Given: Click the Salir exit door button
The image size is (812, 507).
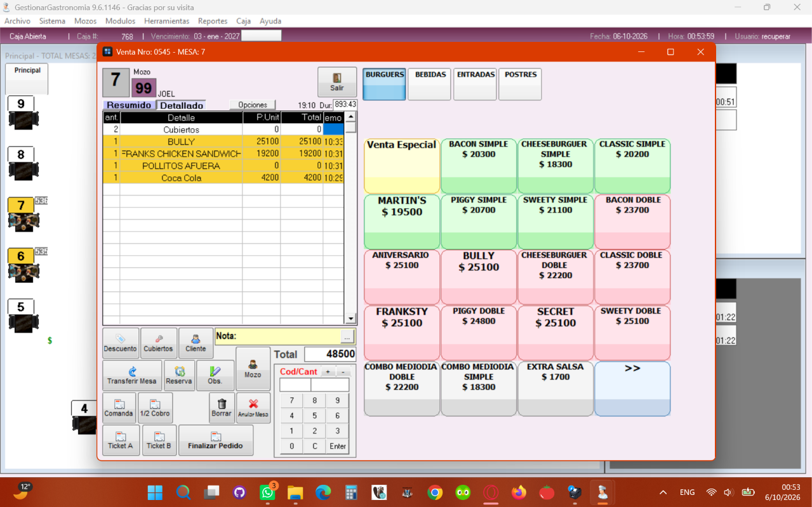Looking at the screenshot, I should pyautogui.click(x=337, y=82).
